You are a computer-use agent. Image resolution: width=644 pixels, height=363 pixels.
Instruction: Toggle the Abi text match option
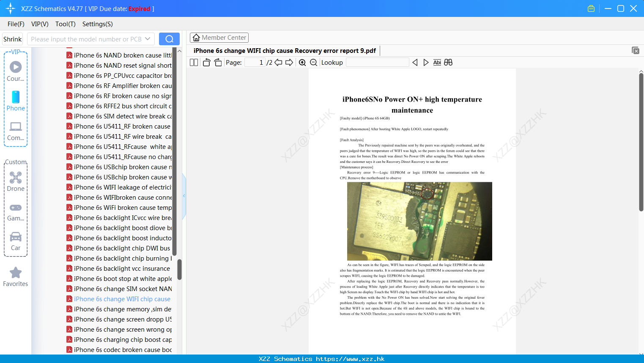[x=437, y=62]
